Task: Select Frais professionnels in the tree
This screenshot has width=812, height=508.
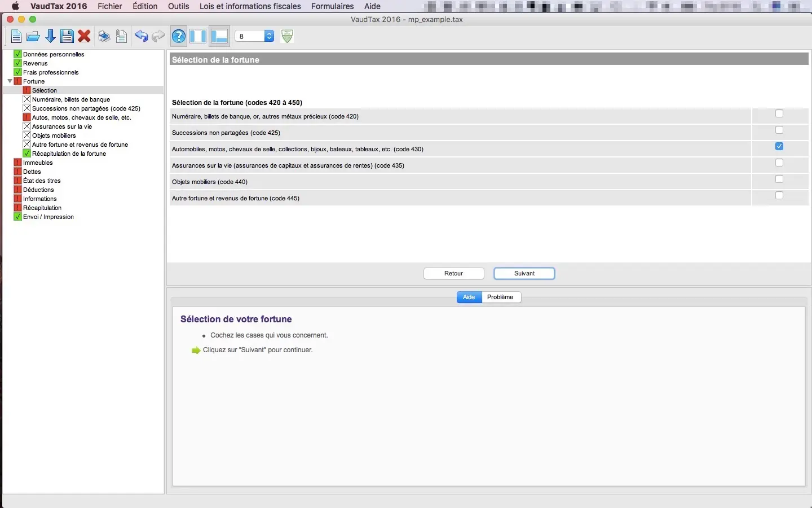Action: 51,72
